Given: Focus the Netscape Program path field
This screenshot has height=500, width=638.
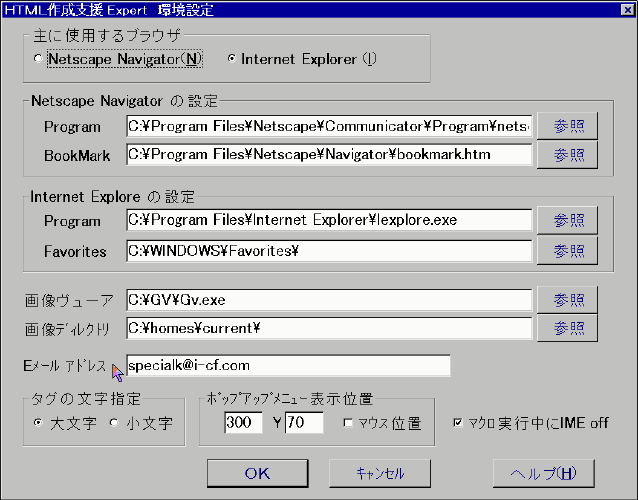Looking at the screenshot, I should click(x=329, y=126).
